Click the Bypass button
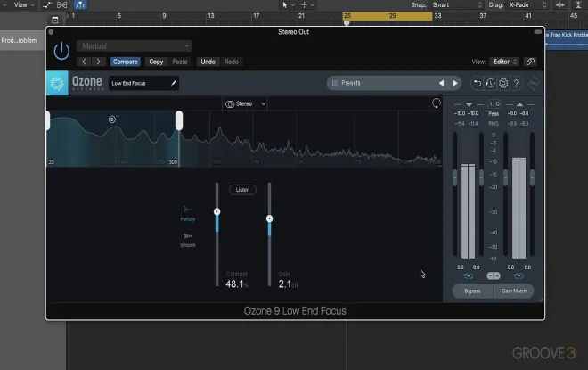 [x=472, y=292]
